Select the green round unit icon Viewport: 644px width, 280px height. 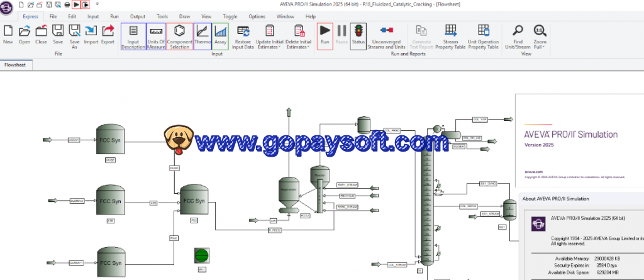pyautogui.click(x=202, y=255)
